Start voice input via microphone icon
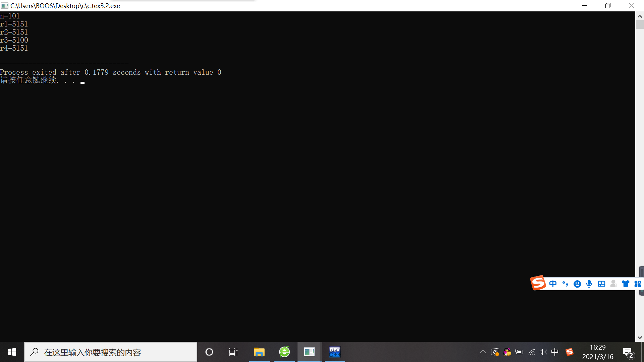Image resolution: width=644 pixels, height=362 pixels. point(589,284)
